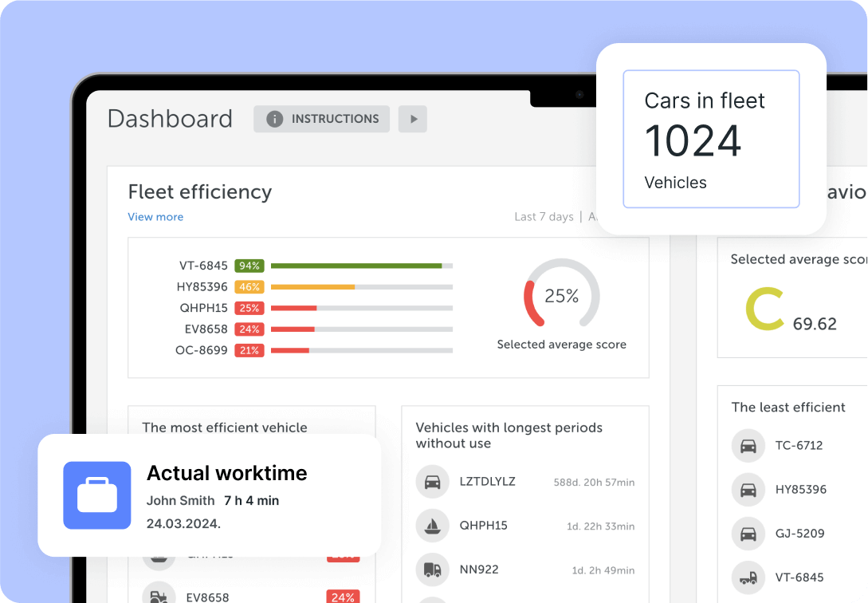Click the car icon beside LZTDLYLZ
The height and width of the screenshot is (603, 868).
[432, 482]
